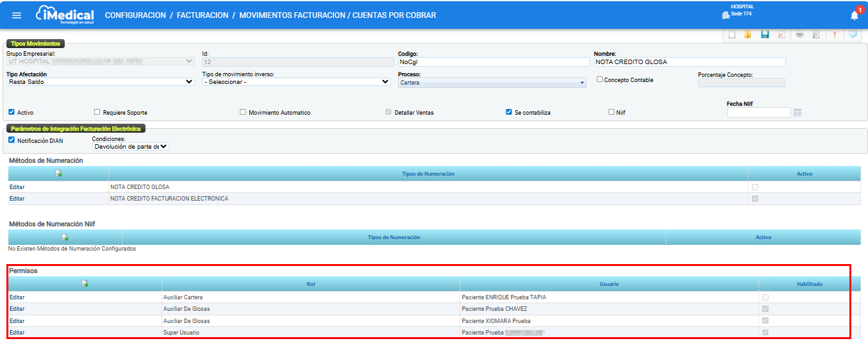Expand the Tipo Afectación dropdown
The width and height of the screenshot is (868, 341).
100,82
